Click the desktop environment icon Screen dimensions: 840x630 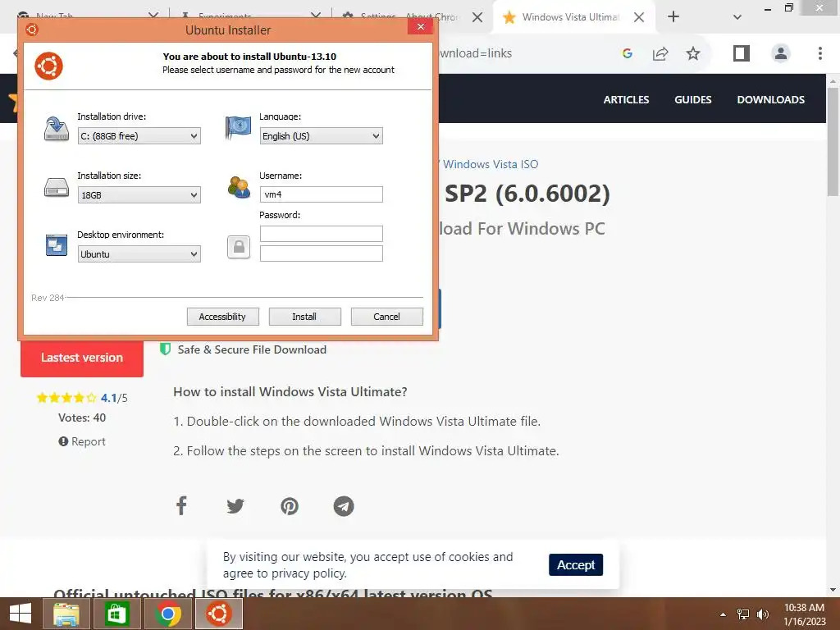57,246
